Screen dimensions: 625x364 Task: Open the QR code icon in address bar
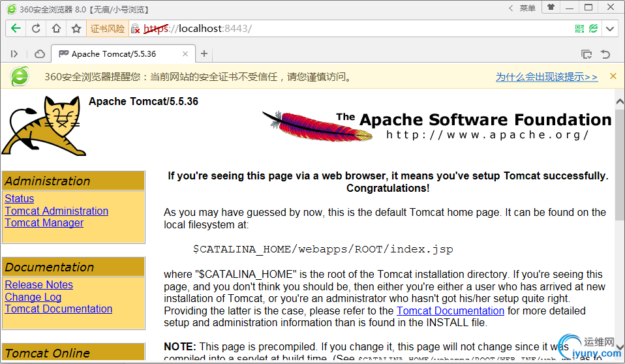point(579,29)
